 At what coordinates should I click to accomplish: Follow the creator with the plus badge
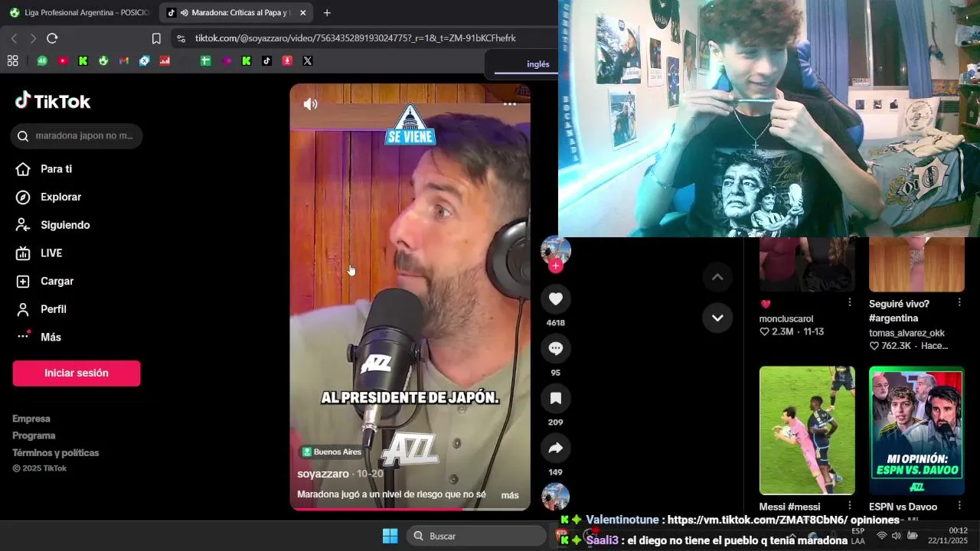point(556,266)
